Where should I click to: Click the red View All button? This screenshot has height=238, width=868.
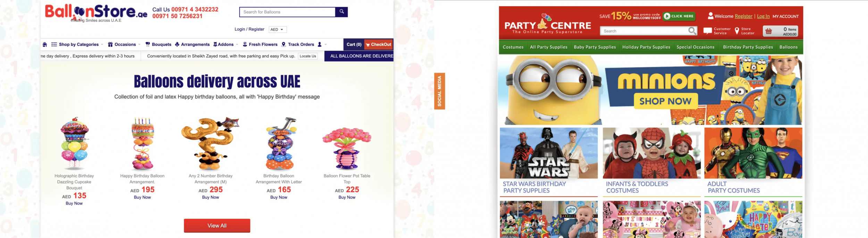click(x=217, y=225)
